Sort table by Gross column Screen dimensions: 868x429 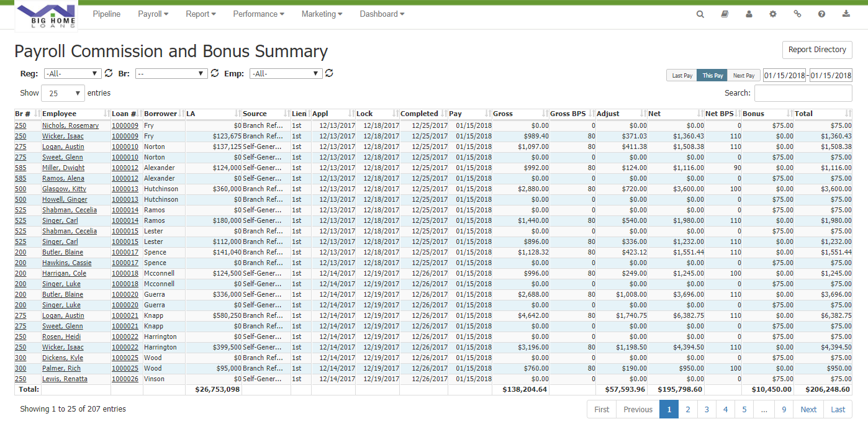(x=520, y=114)
